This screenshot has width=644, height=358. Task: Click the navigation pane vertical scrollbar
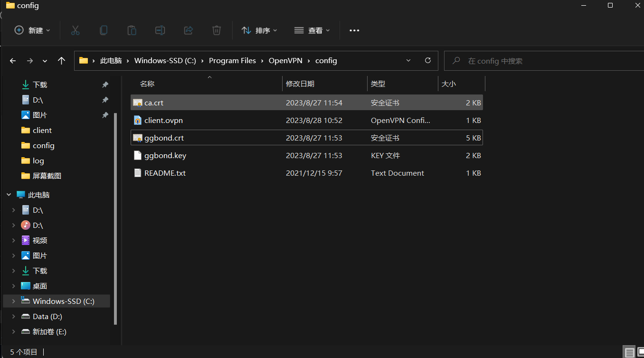pos(115,219)
